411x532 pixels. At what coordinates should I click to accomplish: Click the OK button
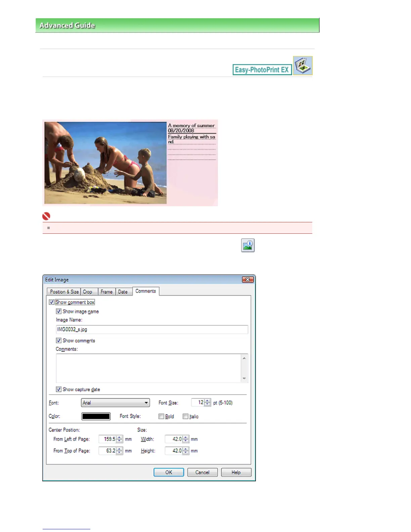pos(169,472)
